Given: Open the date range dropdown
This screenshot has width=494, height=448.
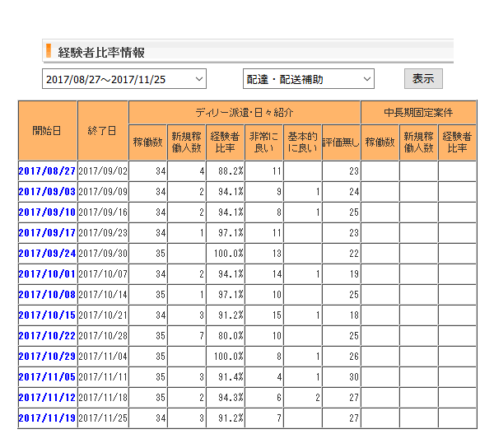Looking at the screenshot, I should (123, 79).
